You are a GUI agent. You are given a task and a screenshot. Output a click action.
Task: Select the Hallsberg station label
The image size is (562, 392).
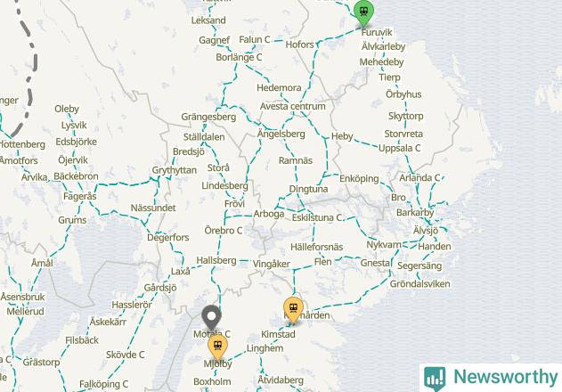pos(216,260)
